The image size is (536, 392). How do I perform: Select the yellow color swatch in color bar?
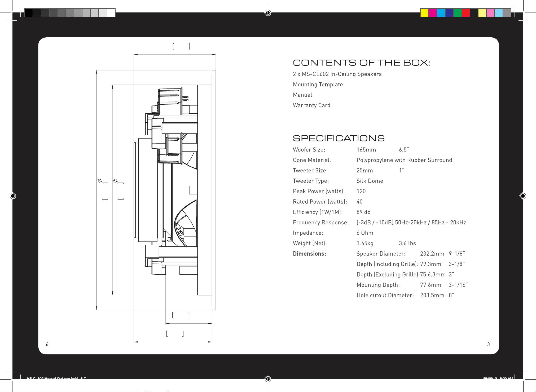(425, 13)
